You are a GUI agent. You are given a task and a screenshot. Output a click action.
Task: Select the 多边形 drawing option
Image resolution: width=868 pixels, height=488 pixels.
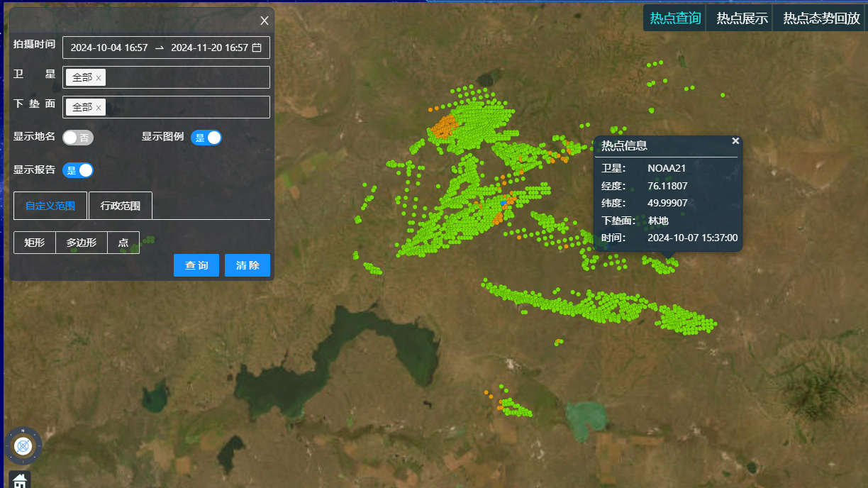[x=82, y=243]
